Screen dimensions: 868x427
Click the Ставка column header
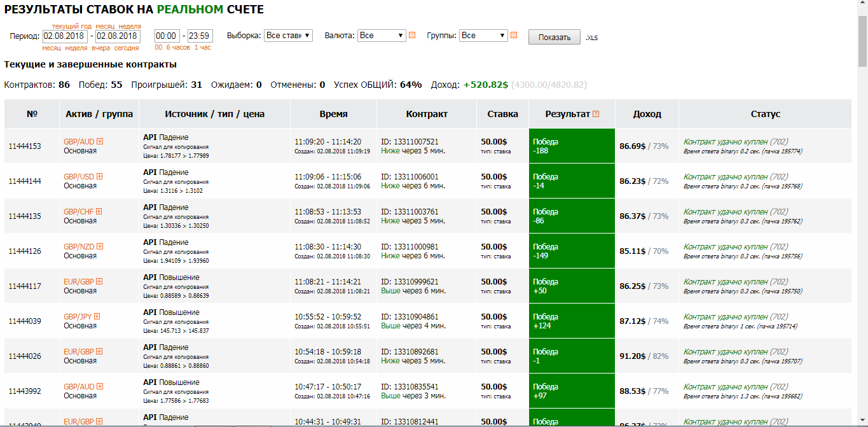pos(503,114)
